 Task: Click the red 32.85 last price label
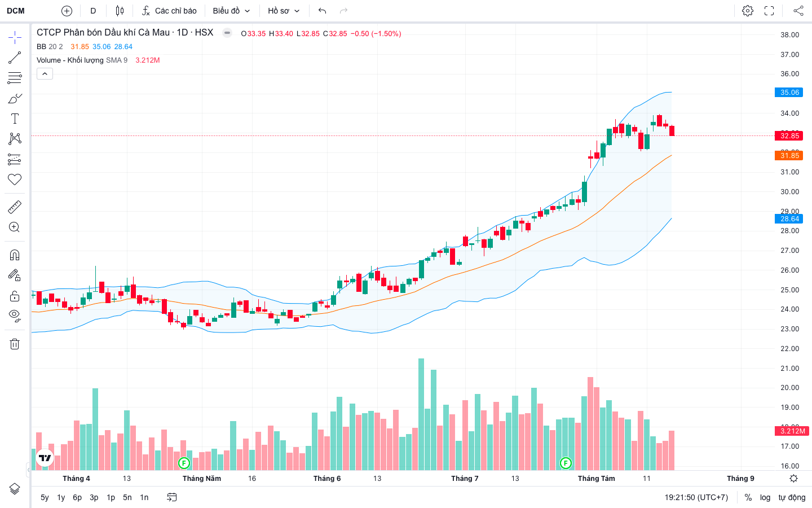(789, 135)
